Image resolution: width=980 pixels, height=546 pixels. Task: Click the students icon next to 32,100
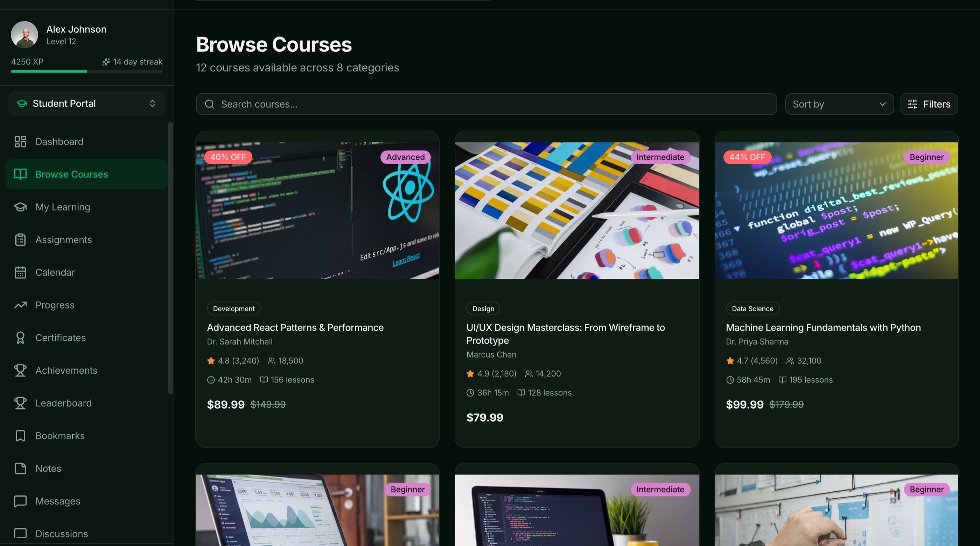pyautogui.click(x=790, y=361)
